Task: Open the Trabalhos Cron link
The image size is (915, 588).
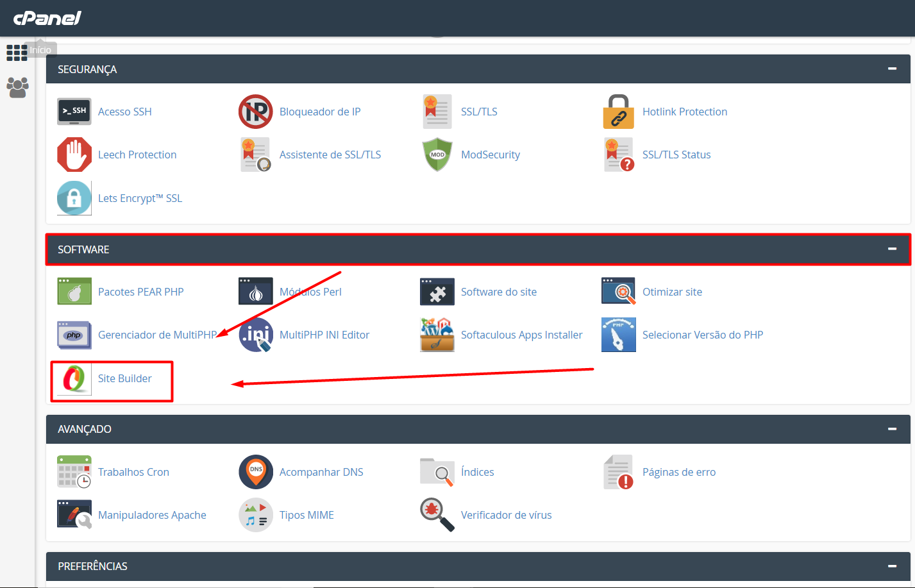Action: point(133,472)
